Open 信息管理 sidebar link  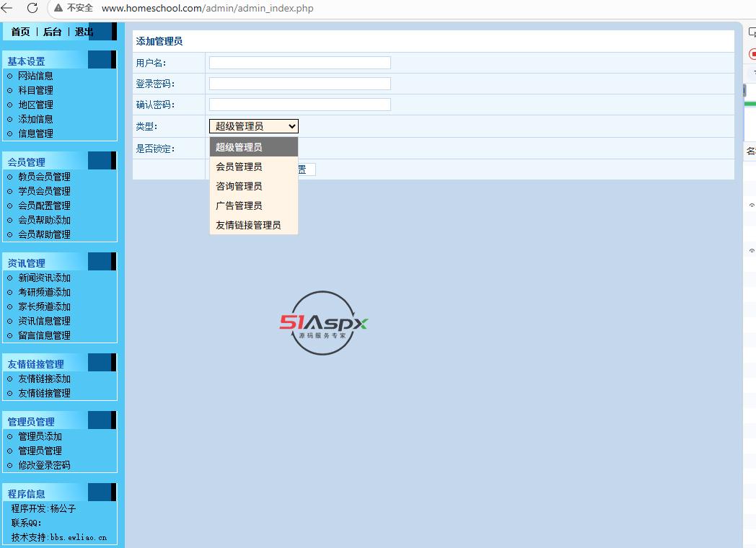[x=35, y=134]
